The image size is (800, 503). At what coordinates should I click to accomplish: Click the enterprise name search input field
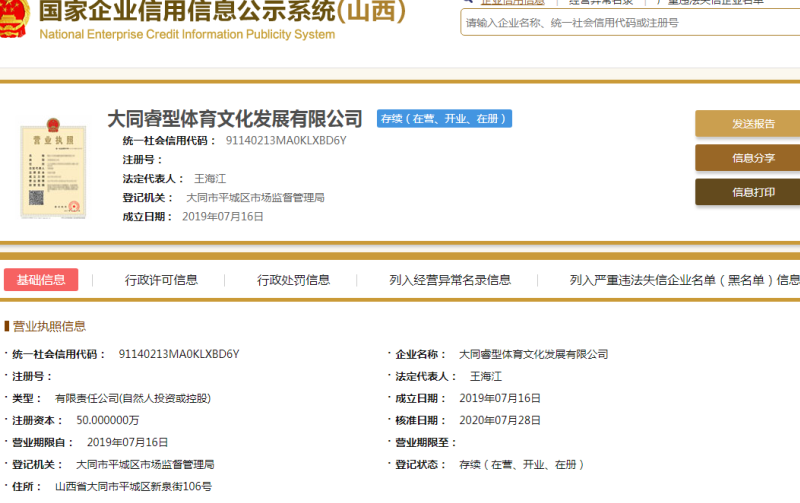point(630,23)
